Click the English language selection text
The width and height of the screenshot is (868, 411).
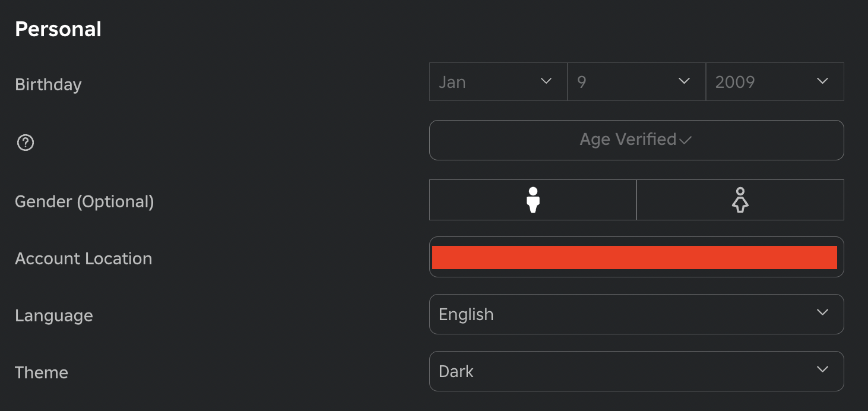466,314
